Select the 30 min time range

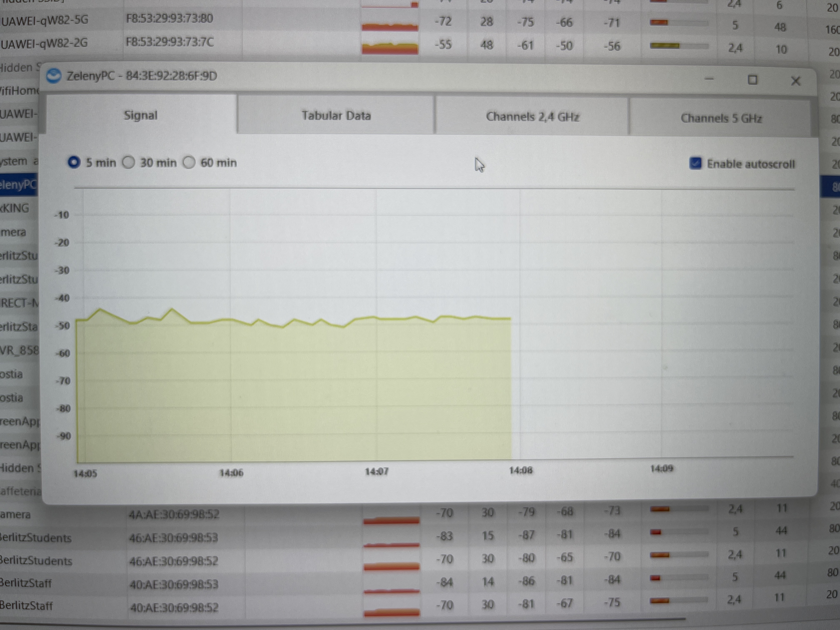[x=129, y=162]
